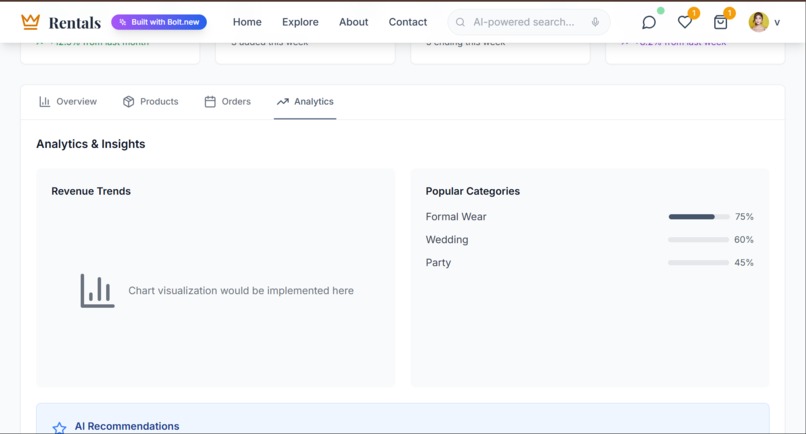
Task: Activate the voice search microphone
Action: coord(595,22)
